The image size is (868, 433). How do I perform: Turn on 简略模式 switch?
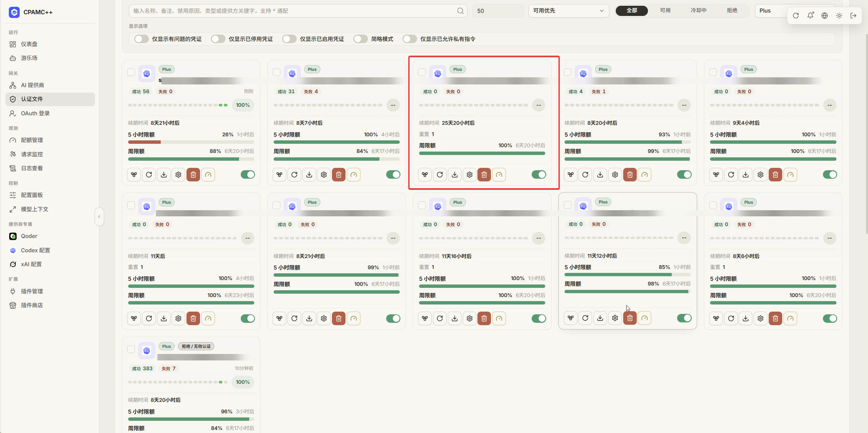point(360,39)
